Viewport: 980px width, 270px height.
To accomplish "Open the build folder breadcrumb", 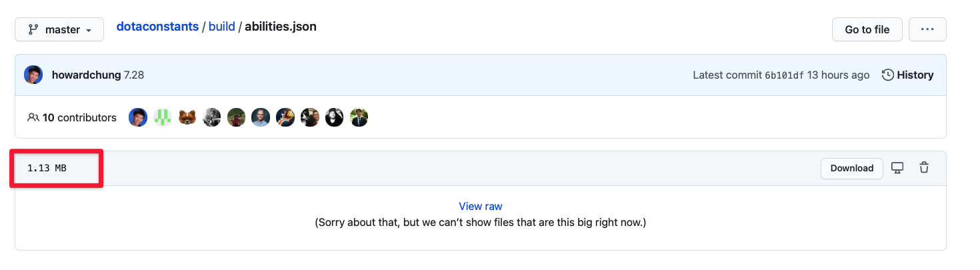I will pos(221,27).
